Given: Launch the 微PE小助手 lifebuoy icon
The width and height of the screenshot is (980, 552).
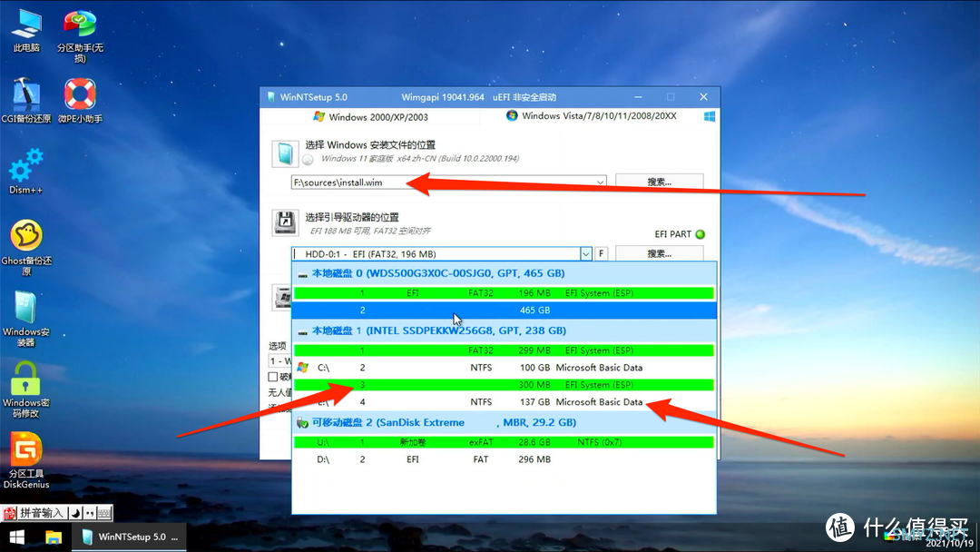Looking at the screenshot, I should [x=80, y=102].
